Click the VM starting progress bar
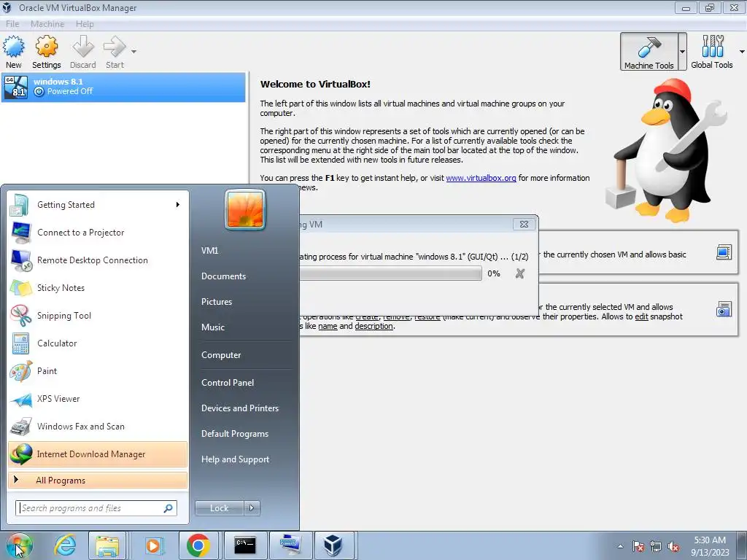 tap(390, 273)
